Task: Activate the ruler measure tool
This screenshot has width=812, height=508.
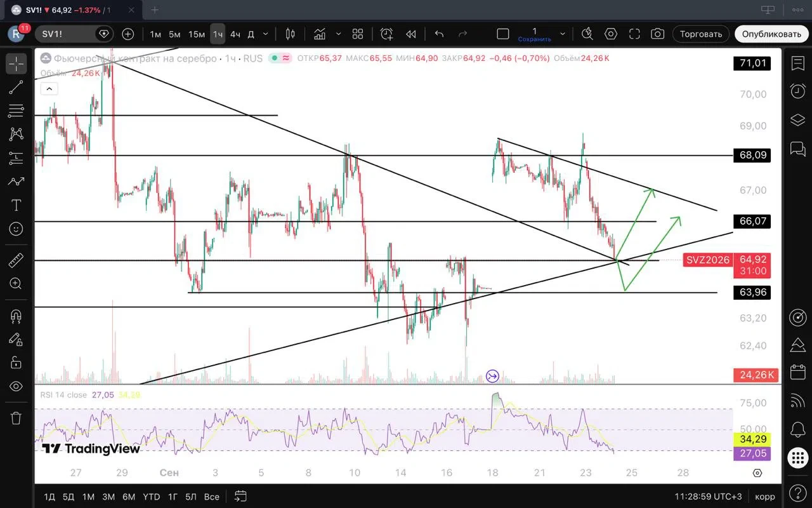Action: pos(16,260)
